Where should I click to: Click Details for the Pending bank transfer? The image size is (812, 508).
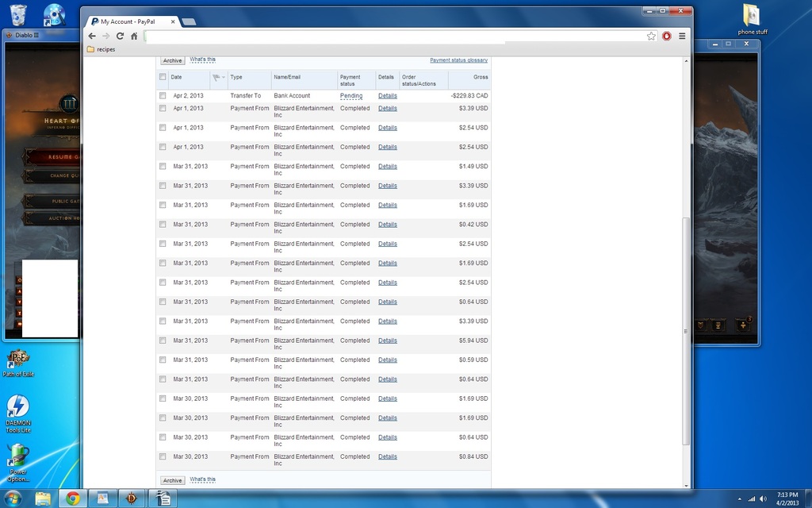coord(387,95)
